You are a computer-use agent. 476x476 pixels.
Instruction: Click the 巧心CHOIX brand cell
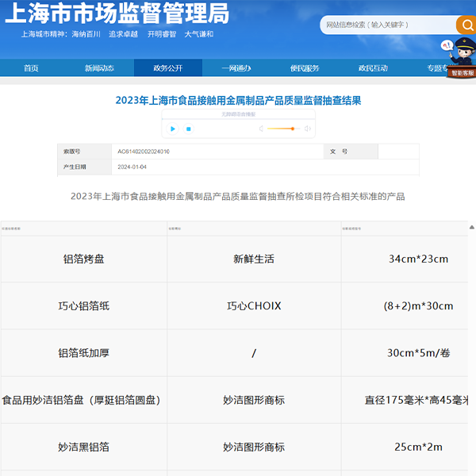click(254, 305)
